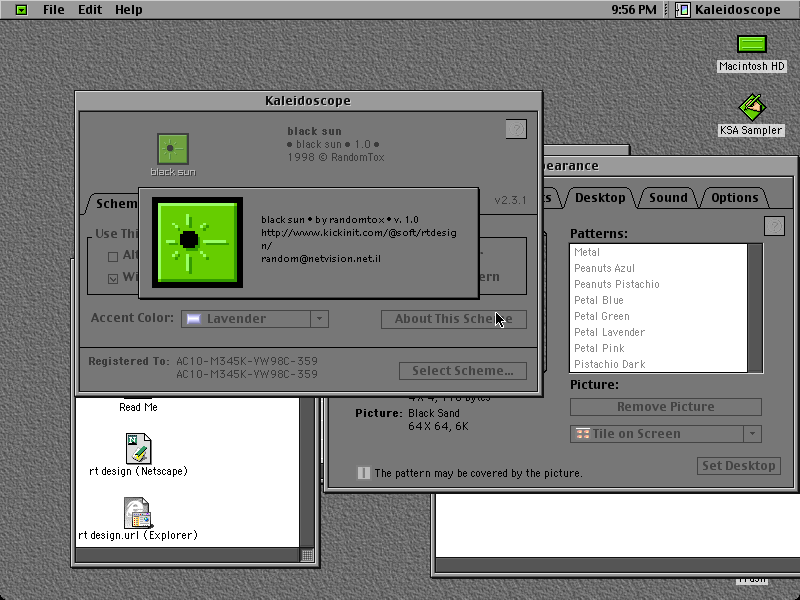The width and height of the screenshot is (800, 600).
Task: Switch to the Options tab
Action: tap(735, 198)
